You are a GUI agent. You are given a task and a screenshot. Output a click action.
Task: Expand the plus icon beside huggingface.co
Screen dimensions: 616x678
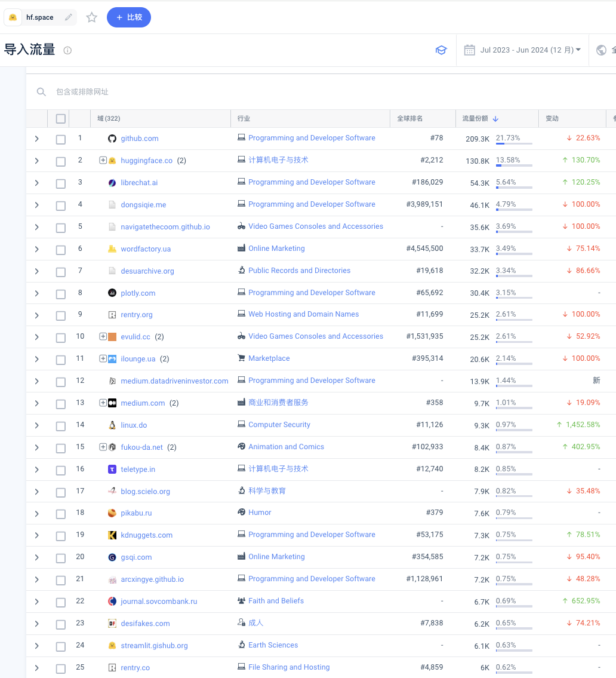[x=103, y=161]
